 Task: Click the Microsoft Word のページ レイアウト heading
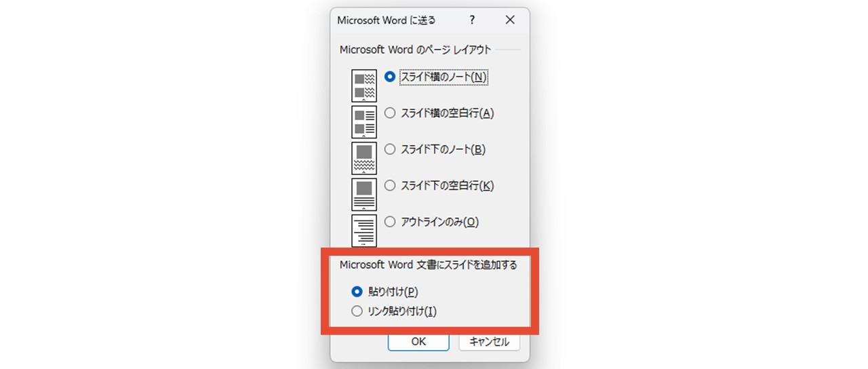(x=415, y=50)
